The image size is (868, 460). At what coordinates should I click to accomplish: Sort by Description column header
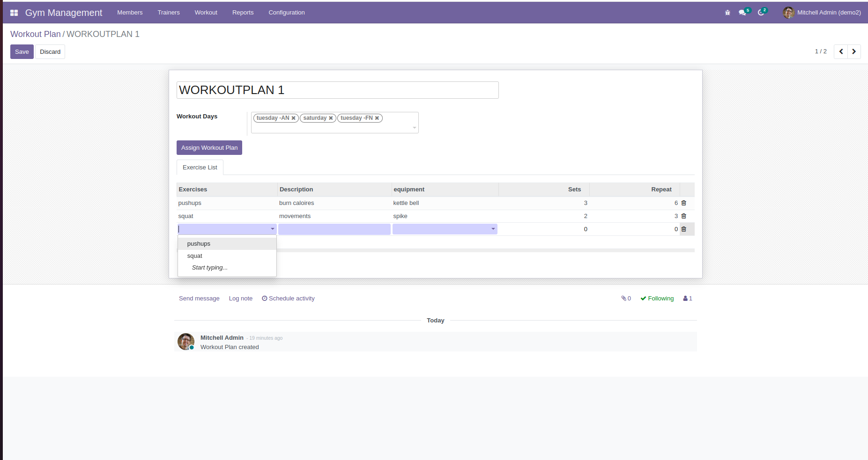334,190
